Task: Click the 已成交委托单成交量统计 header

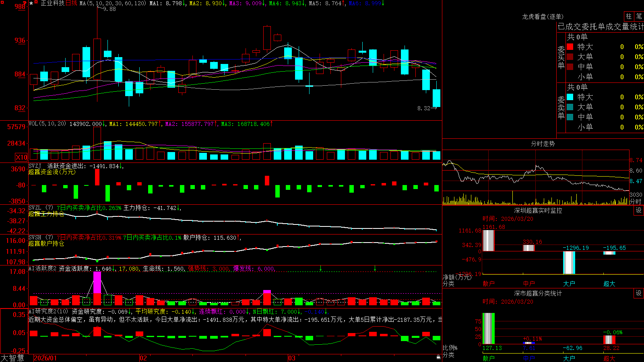Action: click(601, 27)
